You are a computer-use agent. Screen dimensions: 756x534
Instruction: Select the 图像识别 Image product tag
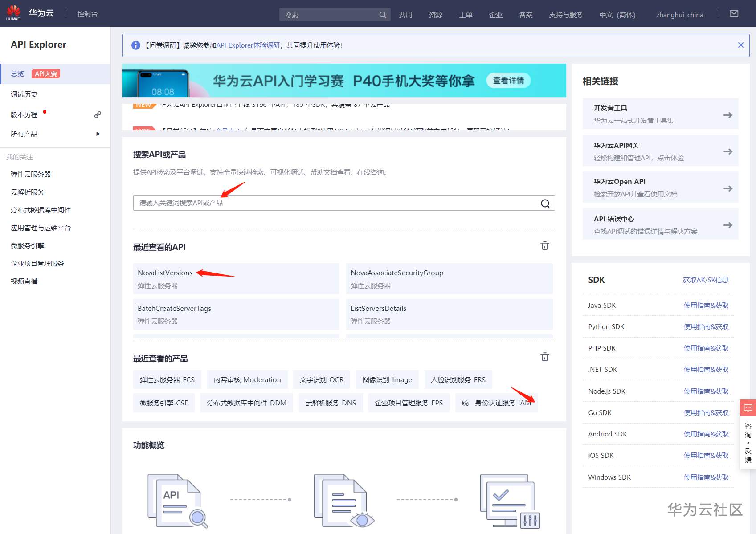tap(387, 379)
